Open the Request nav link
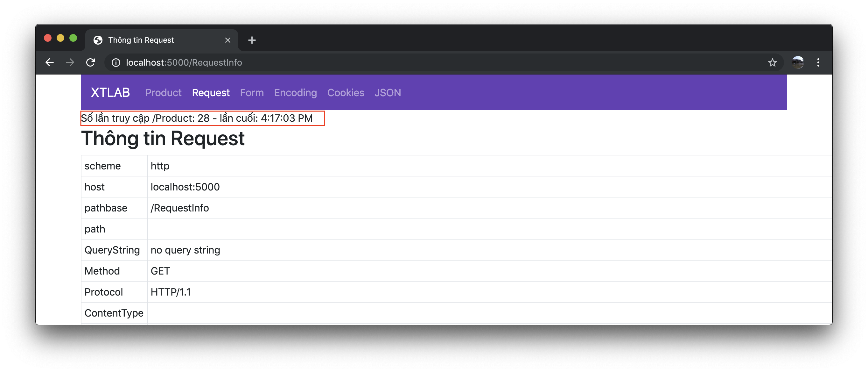The image size is (868, 372). pyautogui.click(x=211, y=93)
